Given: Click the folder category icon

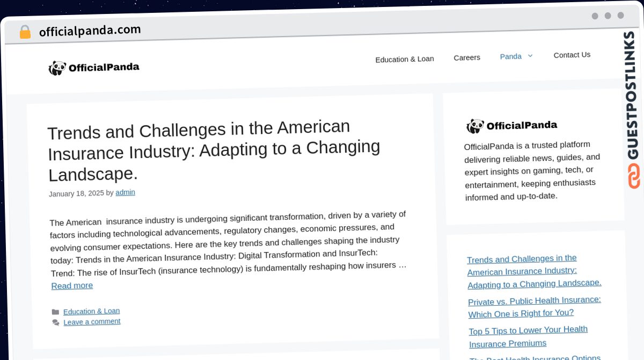Looking at the screenshot, I should [x=55, y=312].
